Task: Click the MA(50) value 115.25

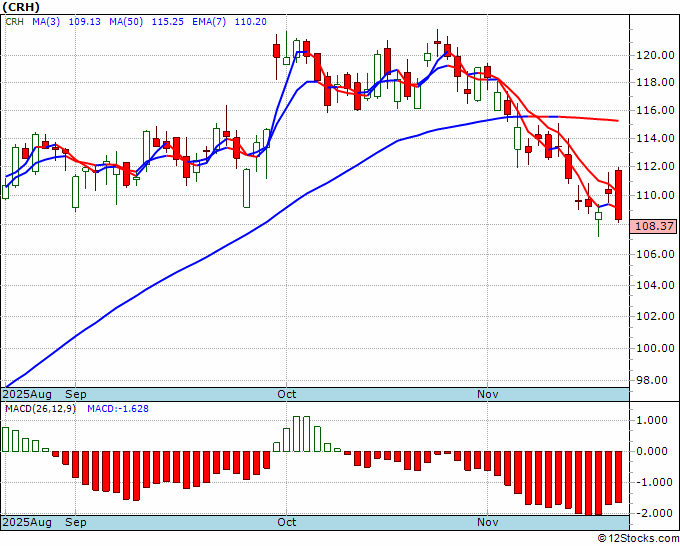Action: [x=167, y=22]
